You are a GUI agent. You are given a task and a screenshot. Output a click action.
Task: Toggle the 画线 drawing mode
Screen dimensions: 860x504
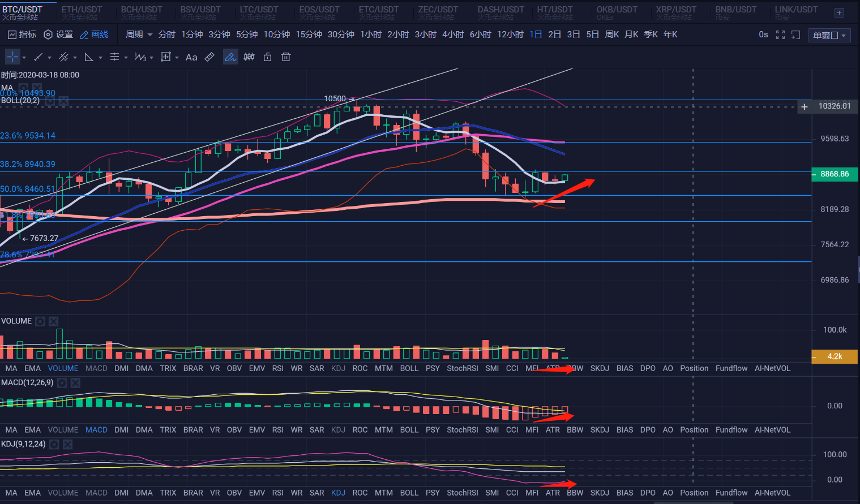(x=94, y=35)
